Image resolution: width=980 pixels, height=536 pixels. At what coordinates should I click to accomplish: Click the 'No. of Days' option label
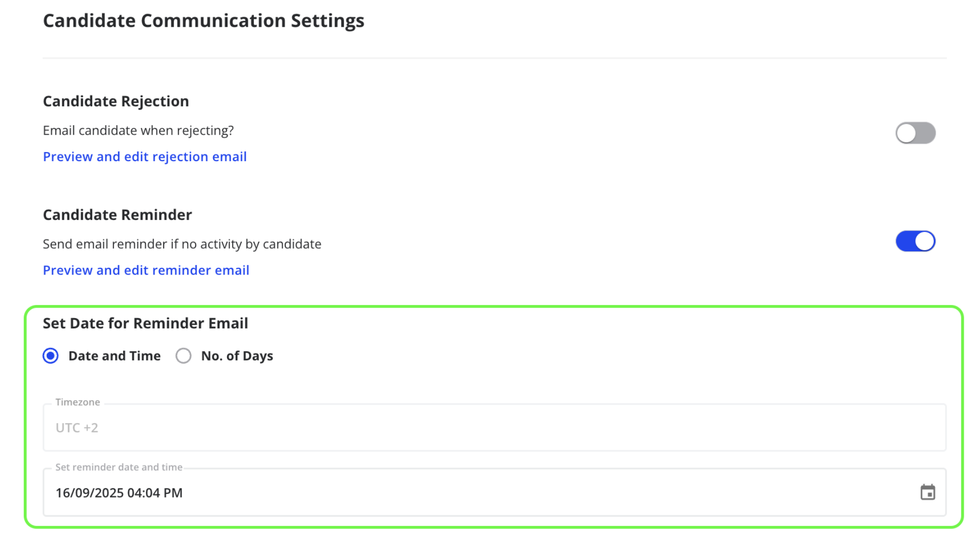click(237, 356)
